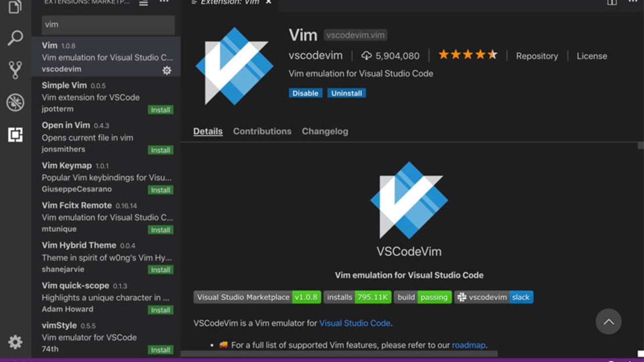
Task: Disable the Vim extension
Action: click(x=305, y=93)
